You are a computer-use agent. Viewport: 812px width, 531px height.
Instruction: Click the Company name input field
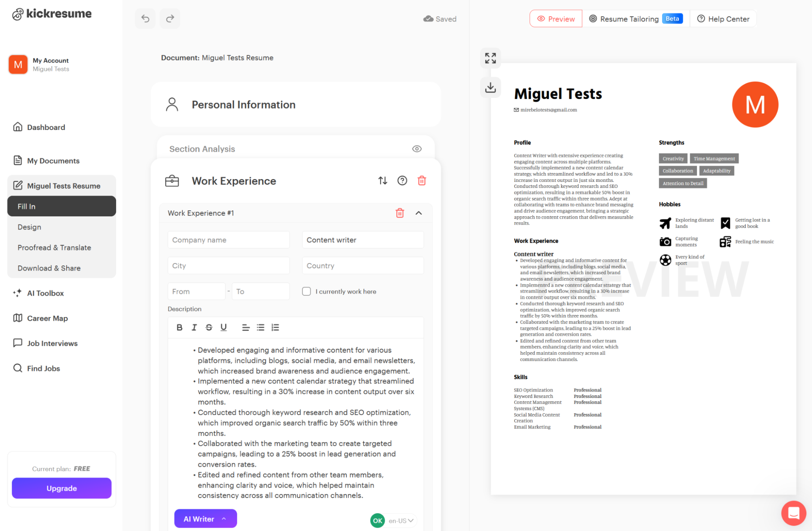tap(228, 240)
